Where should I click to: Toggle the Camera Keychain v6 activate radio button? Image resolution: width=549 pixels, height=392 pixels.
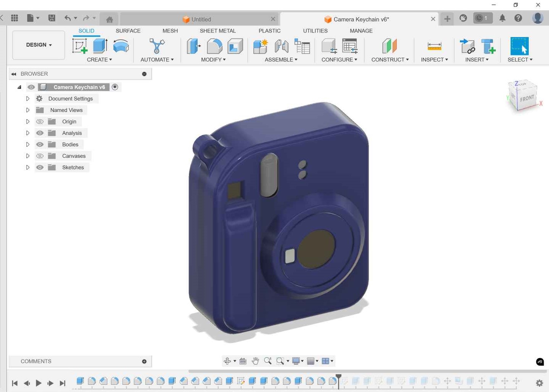pyautogui.click(x=115, y=87)
